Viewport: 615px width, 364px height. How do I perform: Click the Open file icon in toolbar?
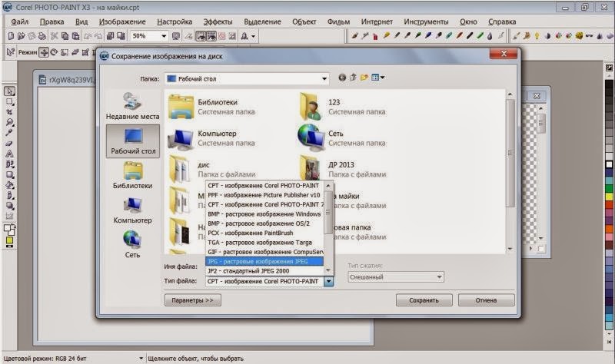(x=22, y=36)
